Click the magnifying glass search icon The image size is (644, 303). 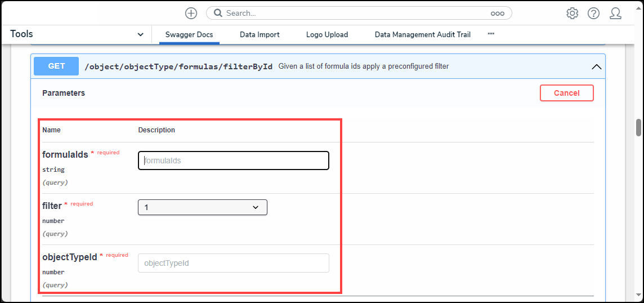(x=218, y=13)
